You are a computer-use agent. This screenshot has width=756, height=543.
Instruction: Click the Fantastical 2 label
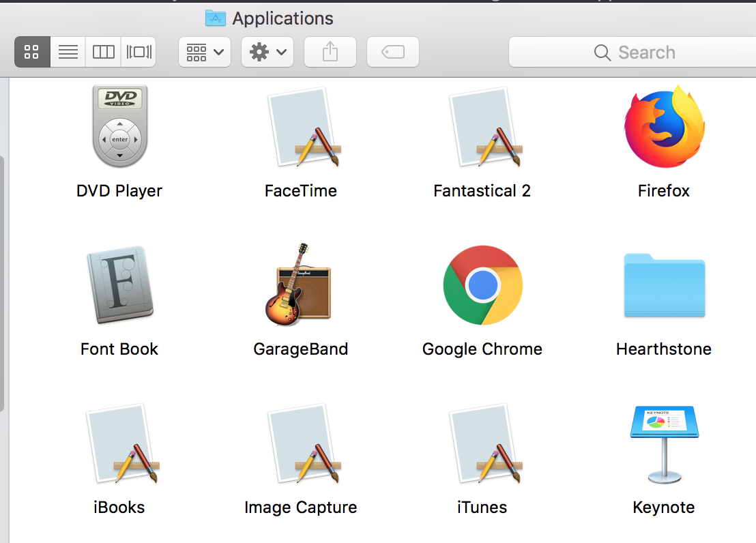click(482, 191)
